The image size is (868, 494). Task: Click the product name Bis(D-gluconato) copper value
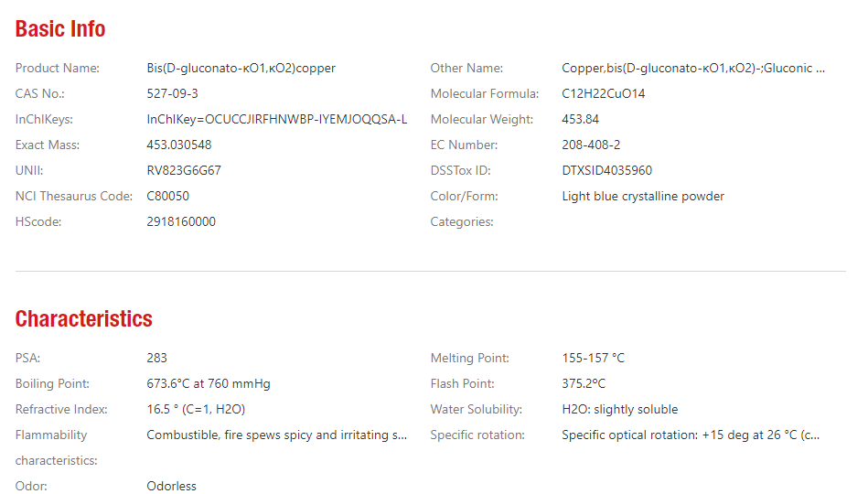coord(241,68)
